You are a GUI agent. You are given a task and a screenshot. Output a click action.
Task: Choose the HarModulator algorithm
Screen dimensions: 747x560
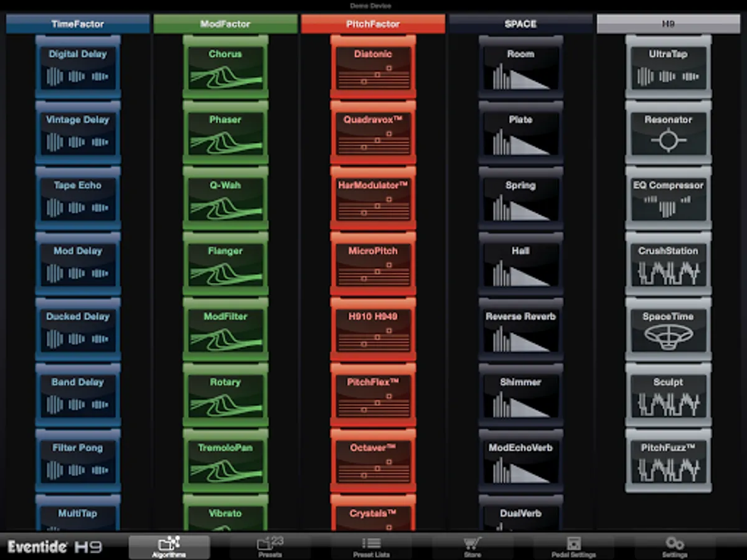click(373, 198)
